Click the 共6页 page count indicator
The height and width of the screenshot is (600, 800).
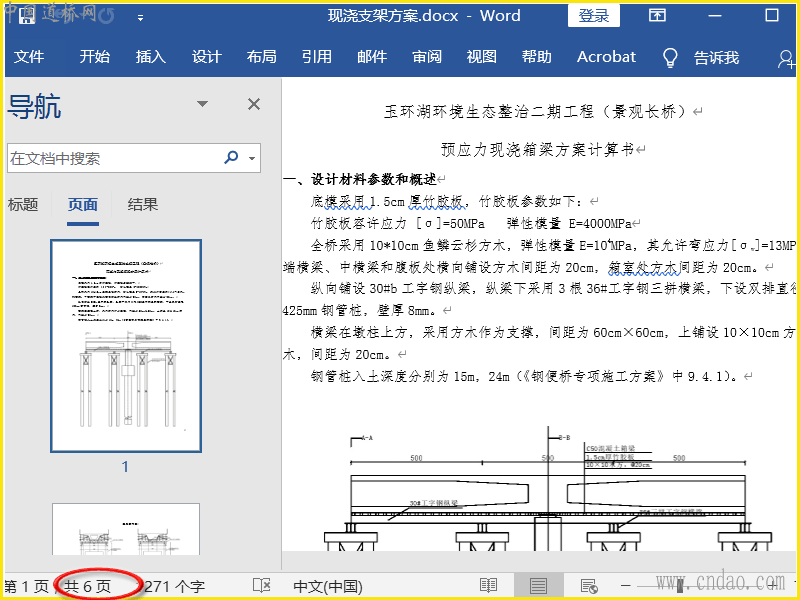88,586
